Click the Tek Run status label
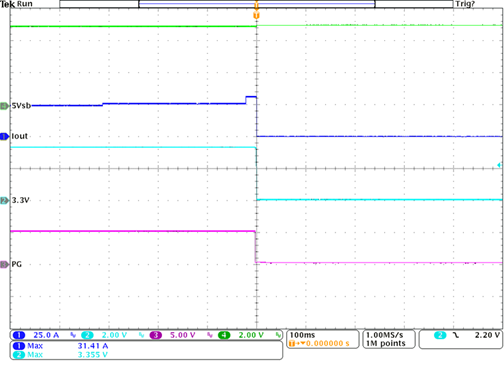The width and height of the screenshot is (504, 378). 16,4
